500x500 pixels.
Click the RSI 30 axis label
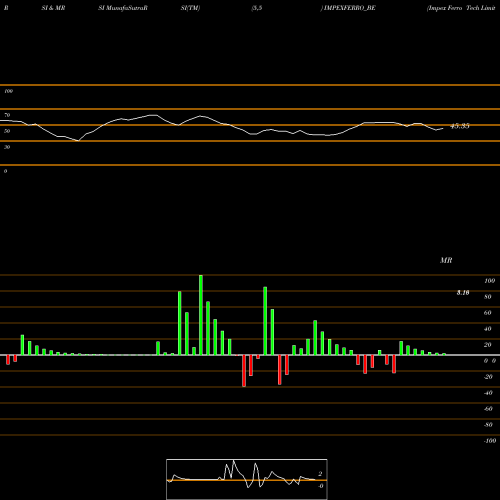coord(7,147)
